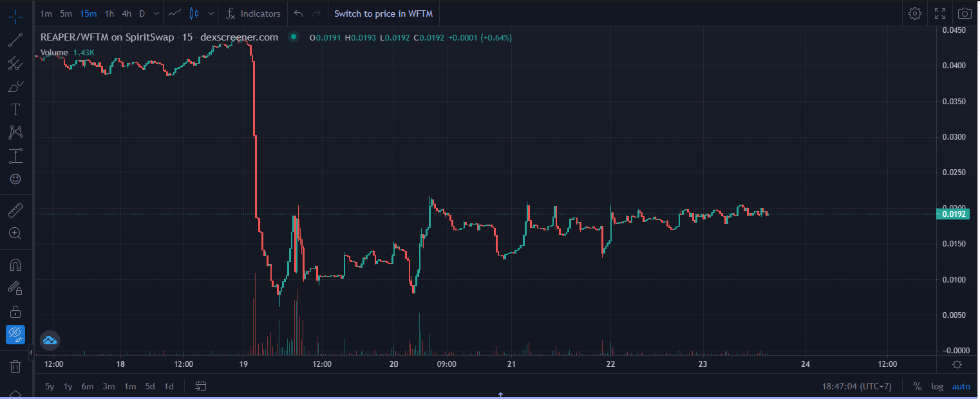Select the Text annotation tool

click(x=15, y=109)
